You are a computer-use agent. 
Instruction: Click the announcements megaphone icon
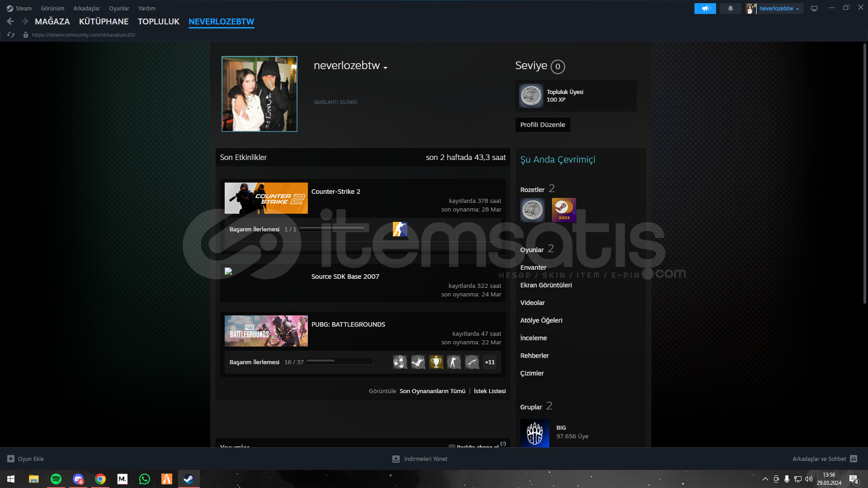[705, 9]
